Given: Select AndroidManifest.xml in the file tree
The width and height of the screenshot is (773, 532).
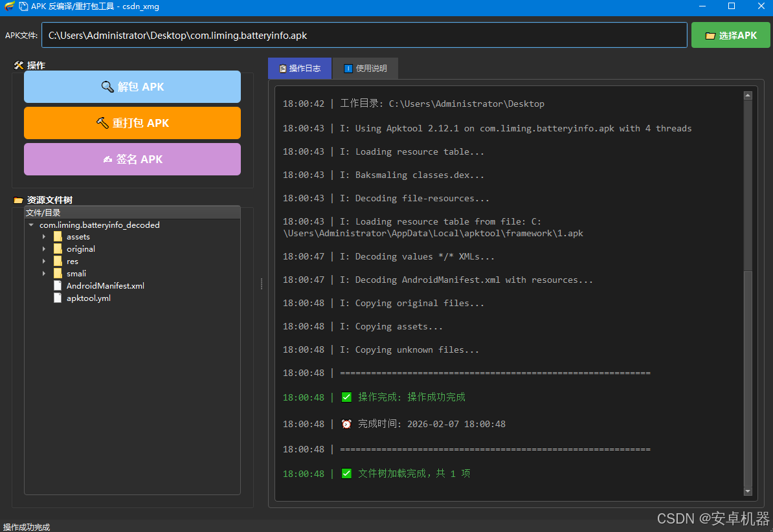Looking at the screenshot, I should tap(106, 286).
